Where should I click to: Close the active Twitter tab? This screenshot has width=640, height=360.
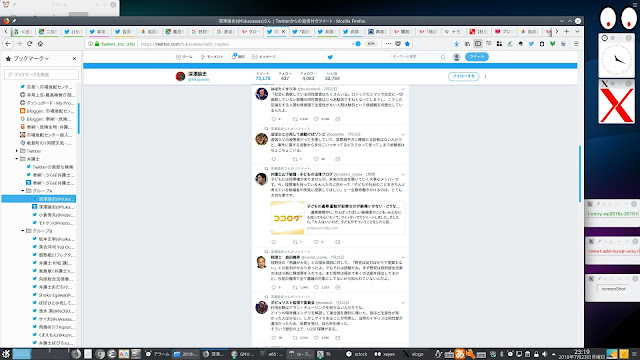pos(283,31)
